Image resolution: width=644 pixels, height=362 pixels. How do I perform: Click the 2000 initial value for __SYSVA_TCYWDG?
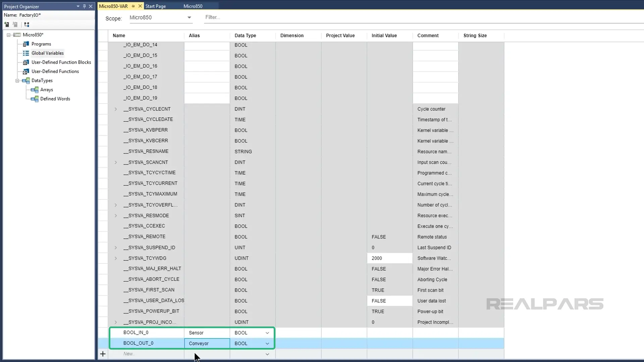[390, 258]
